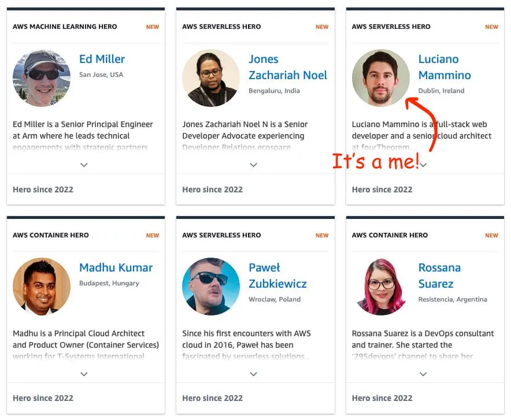
Task: Click Rossana Suarez's profile photo
Action: pos(380,287)
